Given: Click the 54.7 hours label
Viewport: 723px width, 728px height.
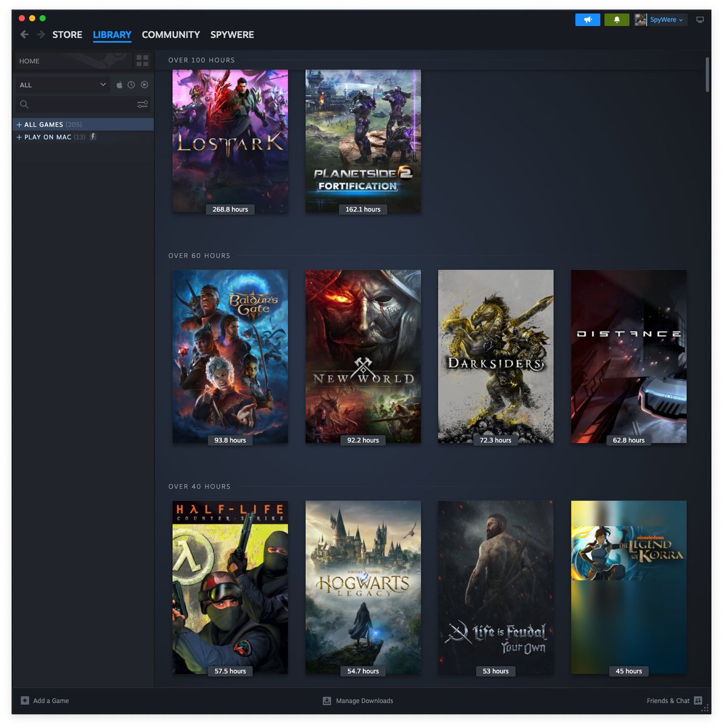Looking at the screenshot, I should [x=363, y=671].
